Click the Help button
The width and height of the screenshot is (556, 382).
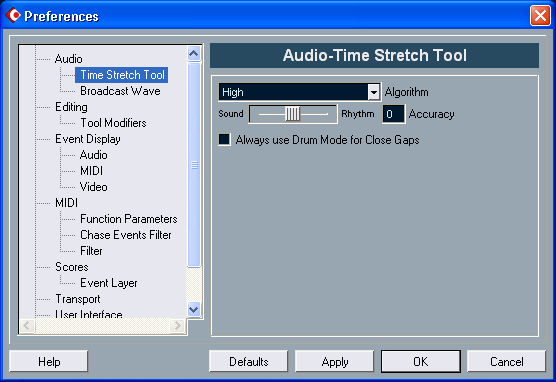point(49,361)
